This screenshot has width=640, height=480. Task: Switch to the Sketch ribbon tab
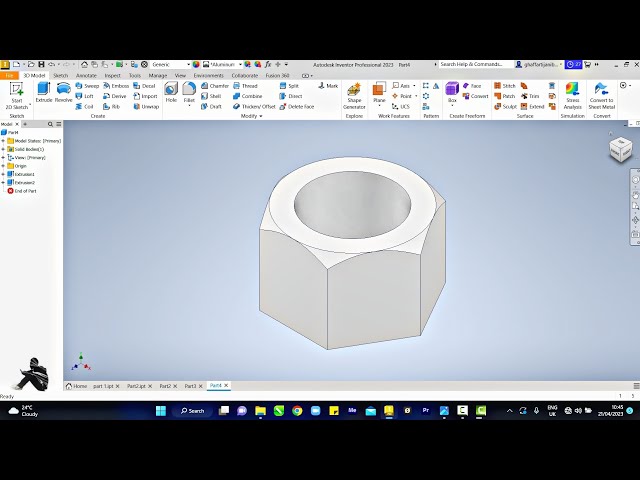(60, 76)
